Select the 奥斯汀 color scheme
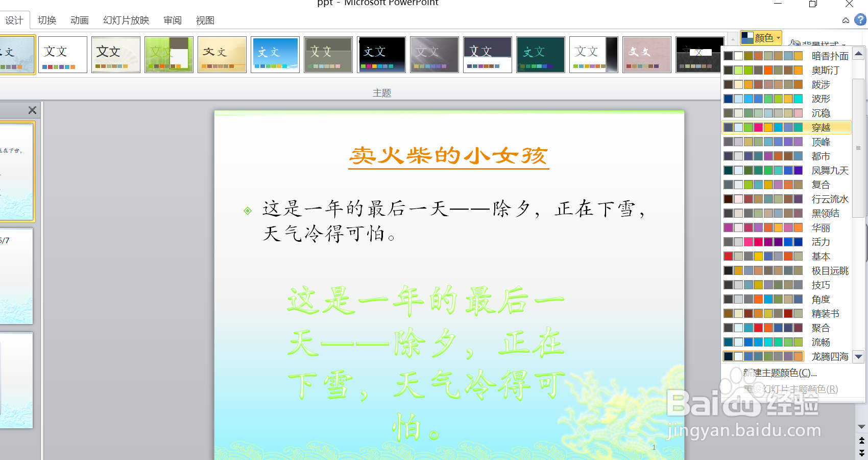The image size is (868, 460). click(787, 70)
